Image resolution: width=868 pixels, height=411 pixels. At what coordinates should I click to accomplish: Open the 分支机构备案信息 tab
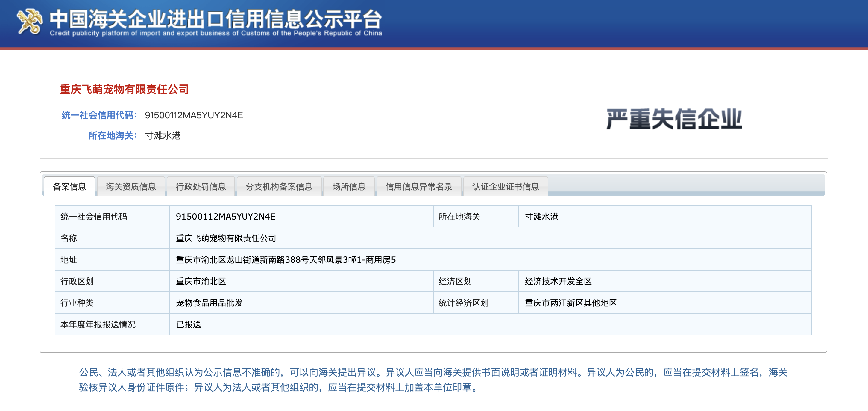click(x=279, y=186)
